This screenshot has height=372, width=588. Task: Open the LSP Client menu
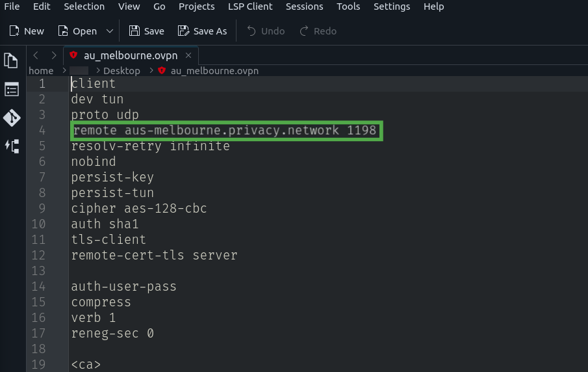(250, 7)
